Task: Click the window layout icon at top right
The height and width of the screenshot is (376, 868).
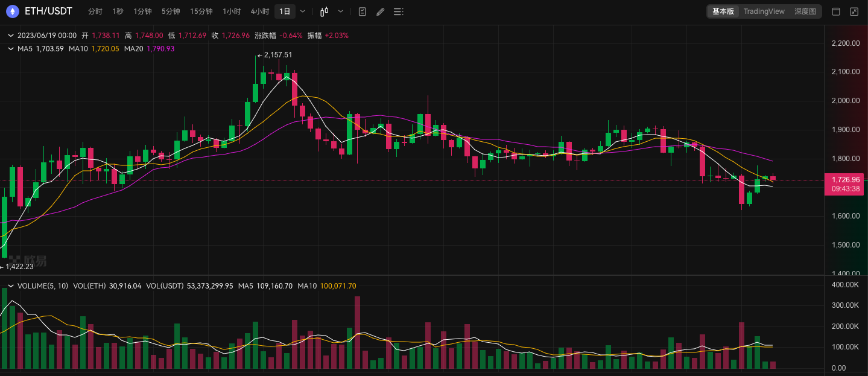Action: [x=836, y=11]
